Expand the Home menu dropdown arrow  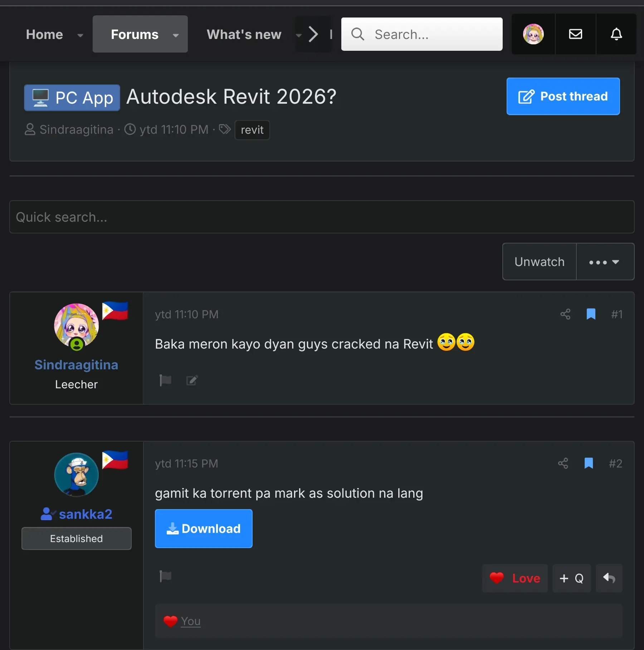coord(80,35)
